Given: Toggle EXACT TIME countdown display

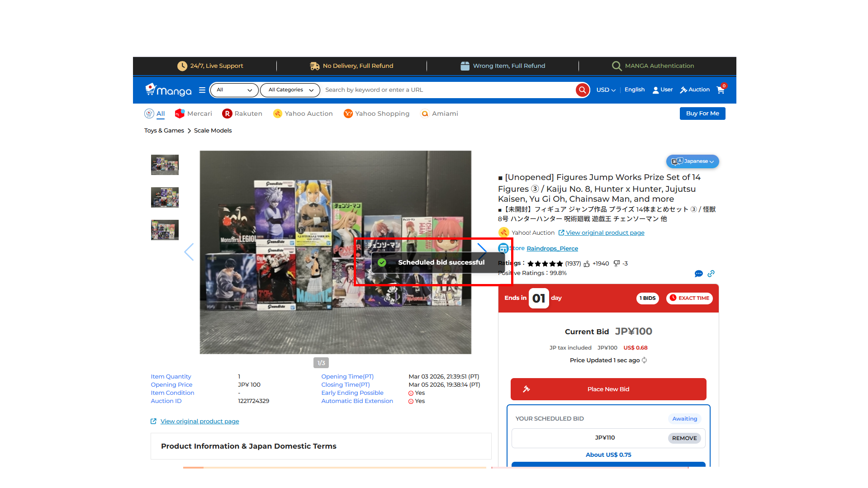Looking at the screenshot, I should (689, 298).
